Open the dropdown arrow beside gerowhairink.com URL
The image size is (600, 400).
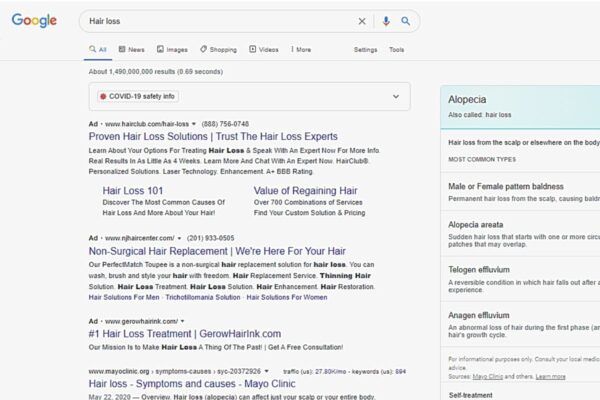(183, 321)
